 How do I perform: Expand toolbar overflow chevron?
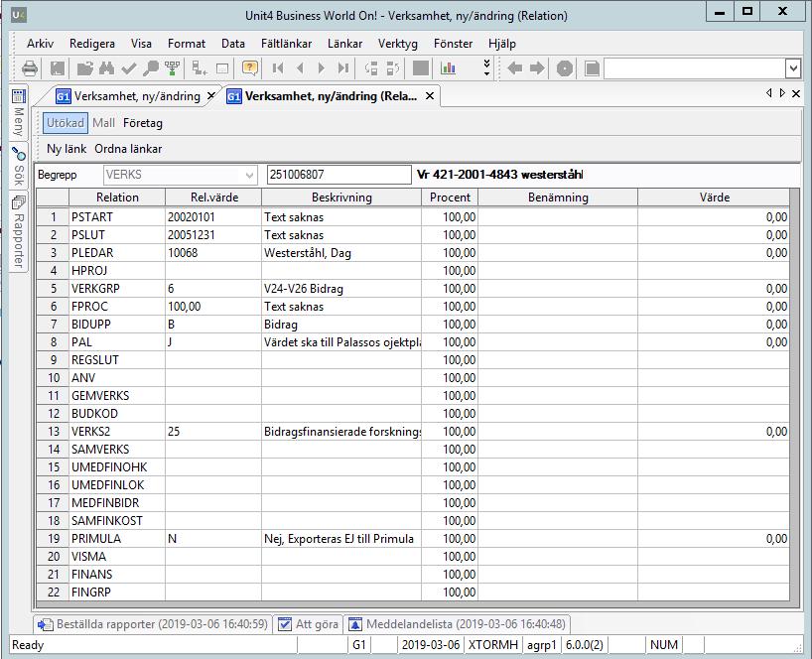coord(486,67)
